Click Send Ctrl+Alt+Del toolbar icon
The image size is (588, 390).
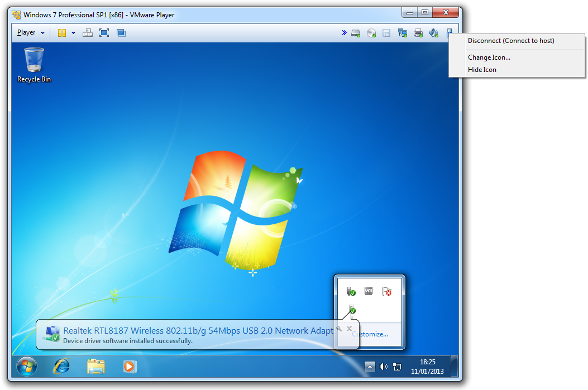pyautogui.click(x=88, y=33)
